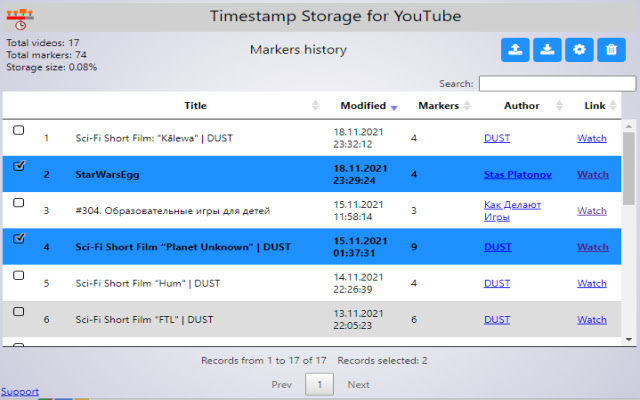Click the upload/export markers icon button
Viewport: 640px width, 400px height.
515,50
